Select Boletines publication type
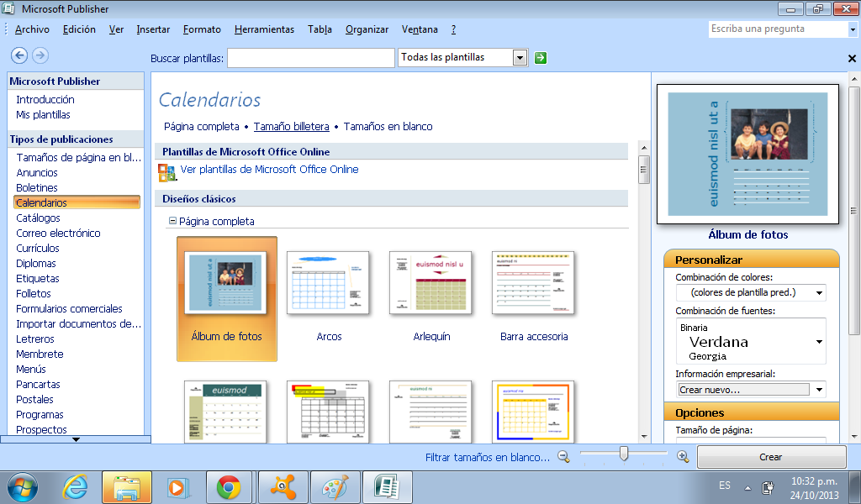Viewport: 861px width, 504px height. (x=37, y=188)
